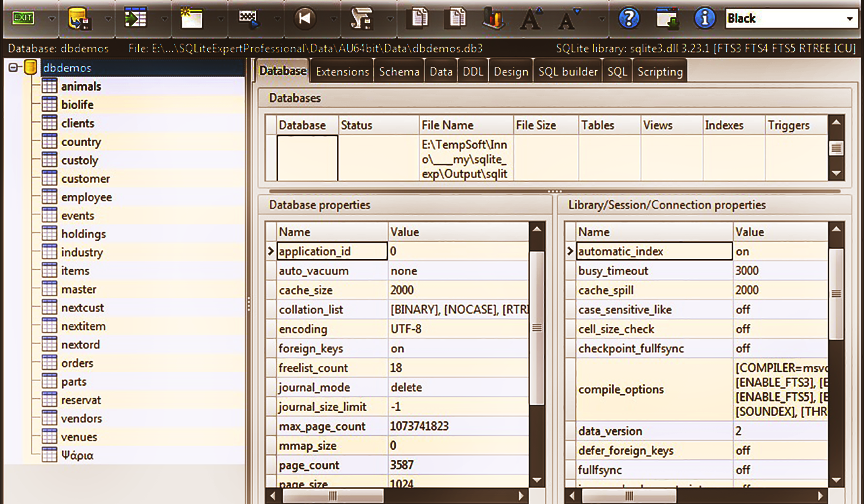Open dropdown arrow next to database connect icon

pos(107,19)
